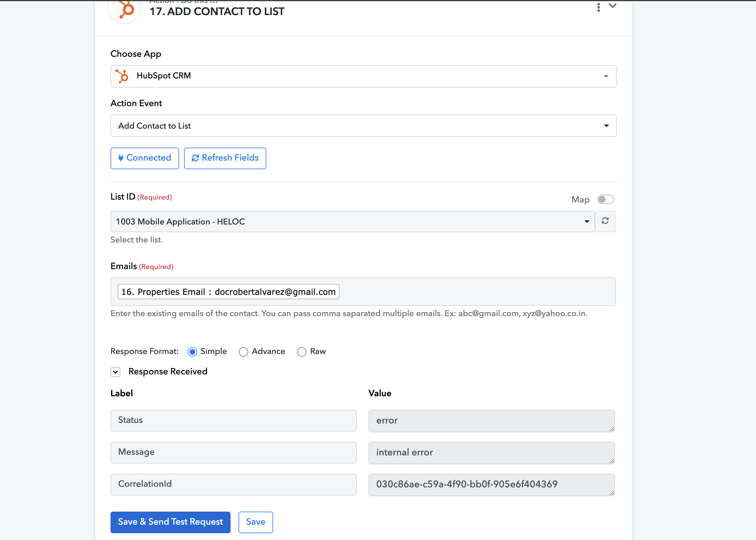This screenshot has height=540, width=756.
Task: Select the Advance response format
Action: [x=243, y=352]
